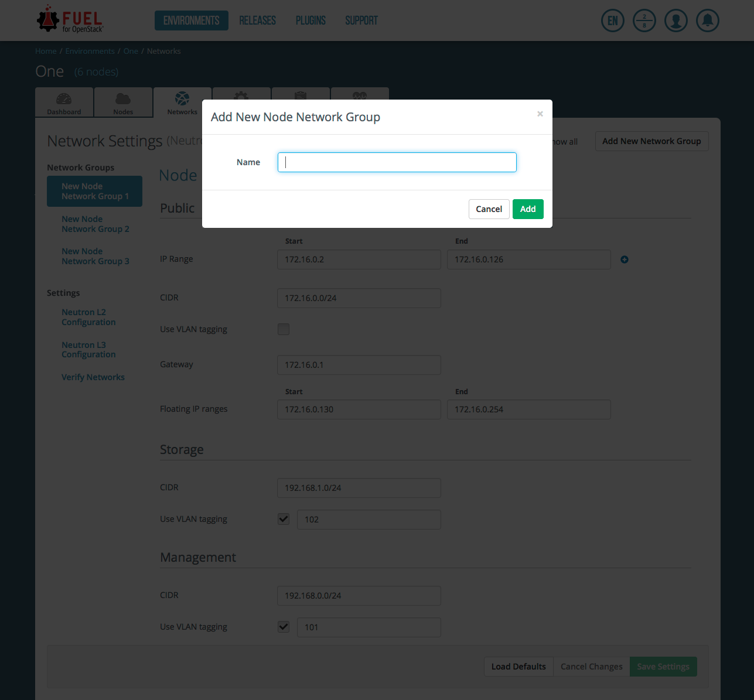This screenshot has width=754, height=700.
Task: Click the node statistics counter icon
Action: 644,21
